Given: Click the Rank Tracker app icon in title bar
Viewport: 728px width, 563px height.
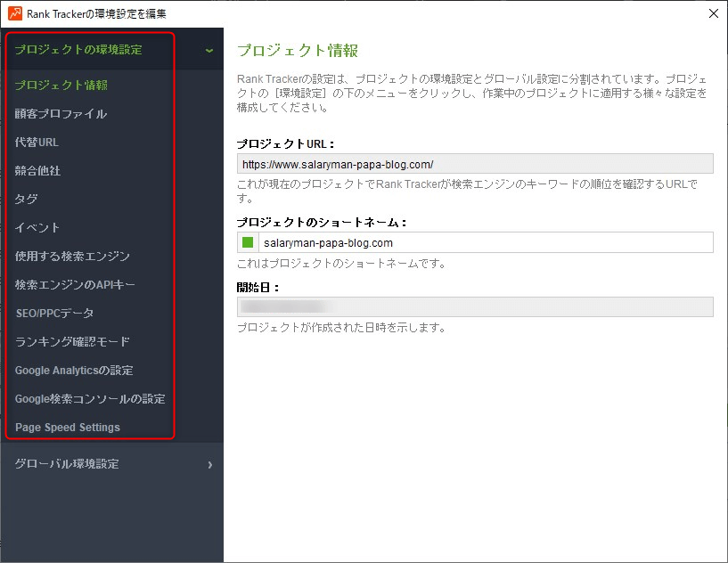Looking at the screenshot, I should tap(15, 13).
